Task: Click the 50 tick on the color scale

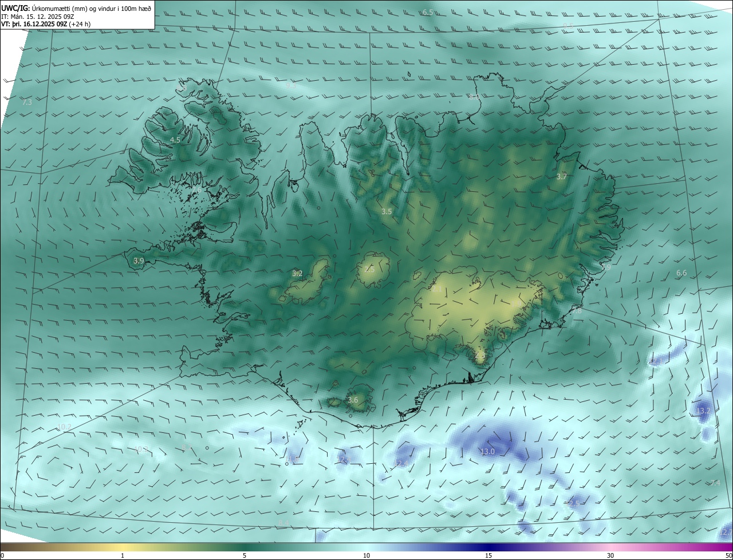Action: pos(729,555)
